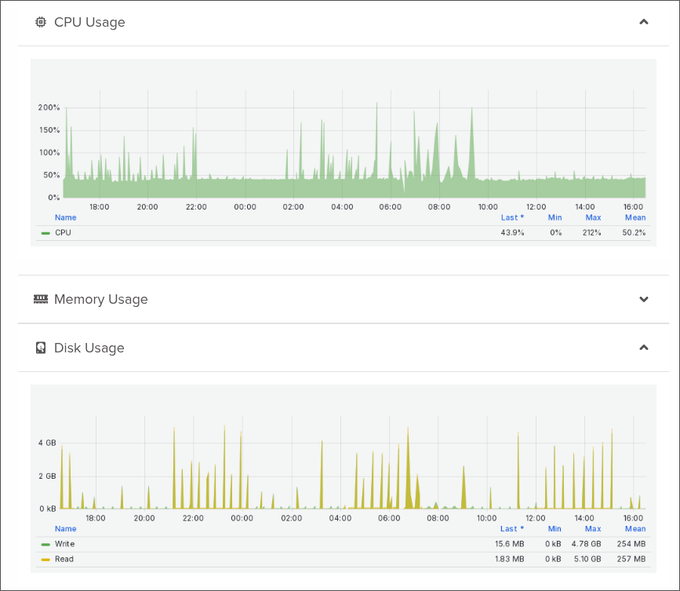680x591 pixels.
Task: Click Write last value 15.6 MB
Action: pyautogui.click(x=510, y=544)
